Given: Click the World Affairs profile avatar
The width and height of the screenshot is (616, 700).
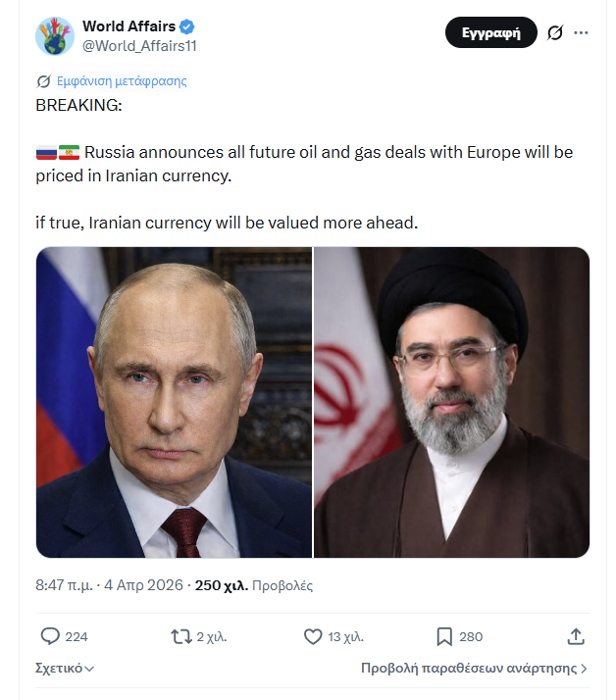Looking at the screenshot, I should click(x=55, y=35).
